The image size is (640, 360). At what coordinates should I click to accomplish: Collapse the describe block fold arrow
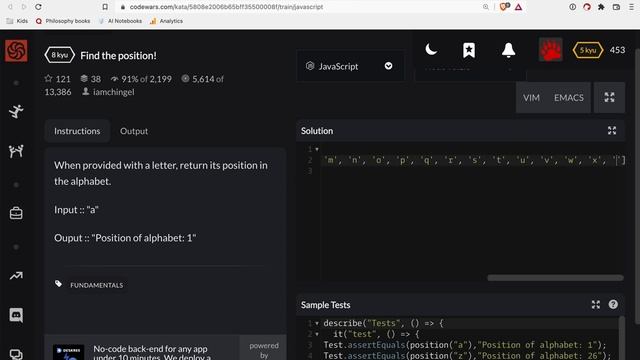click(317, 323)
